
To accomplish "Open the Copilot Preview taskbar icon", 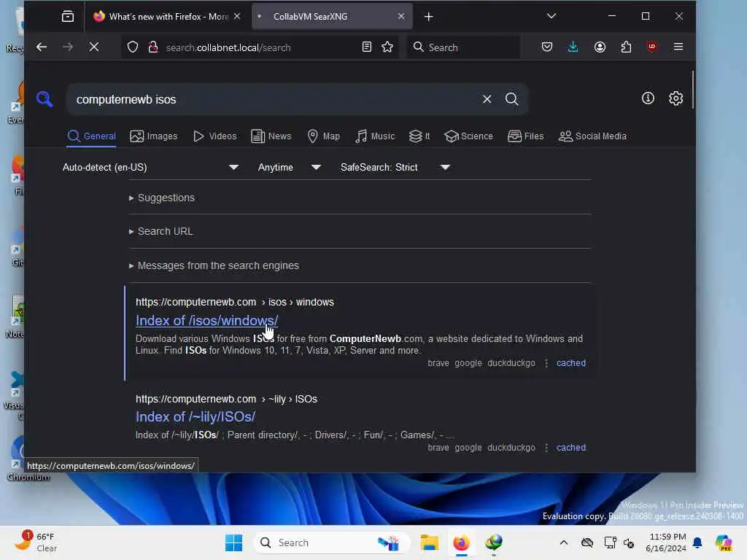I will (723, 542).
